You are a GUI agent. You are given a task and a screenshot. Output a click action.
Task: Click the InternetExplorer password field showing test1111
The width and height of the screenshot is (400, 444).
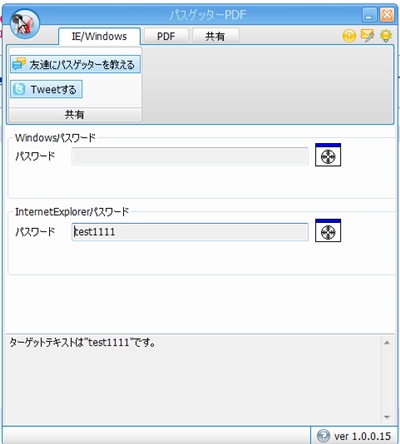click(190, 232)
